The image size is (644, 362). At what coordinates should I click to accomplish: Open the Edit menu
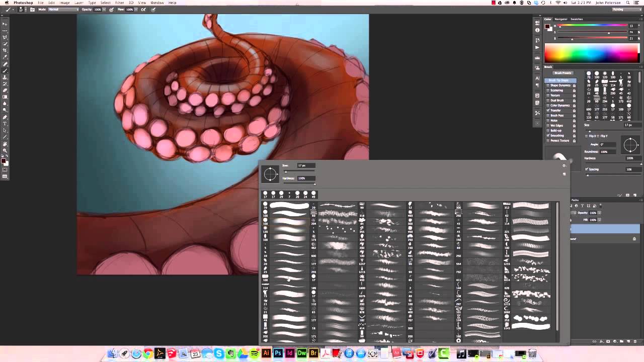tap(51, 3)
